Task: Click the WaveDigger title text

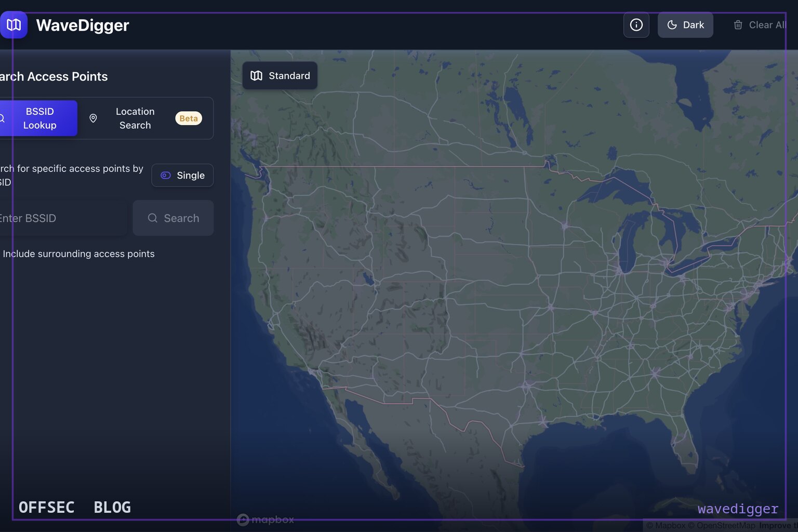Action: tap(83, 25)
